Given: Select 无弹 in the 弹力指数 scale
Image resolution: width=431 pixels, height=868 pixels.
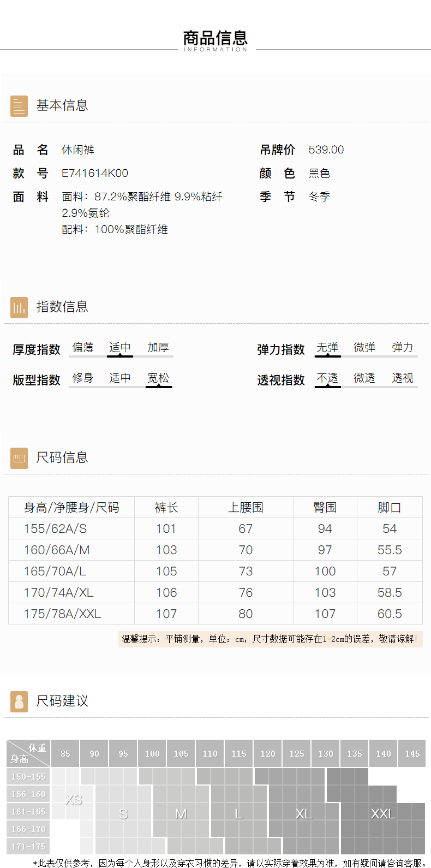Looking at the screenshot, I should coord(327,348).
